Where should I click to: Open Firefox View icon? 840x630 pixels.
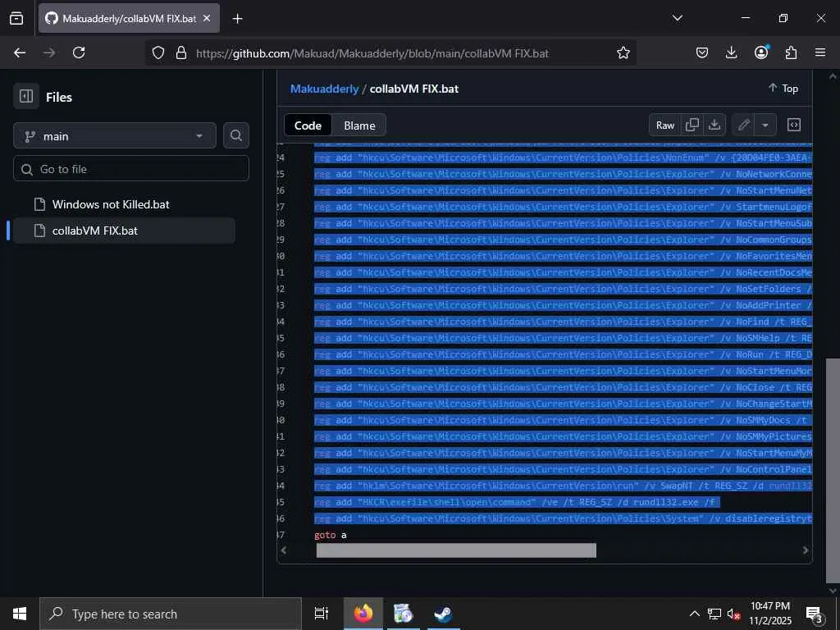16,18
